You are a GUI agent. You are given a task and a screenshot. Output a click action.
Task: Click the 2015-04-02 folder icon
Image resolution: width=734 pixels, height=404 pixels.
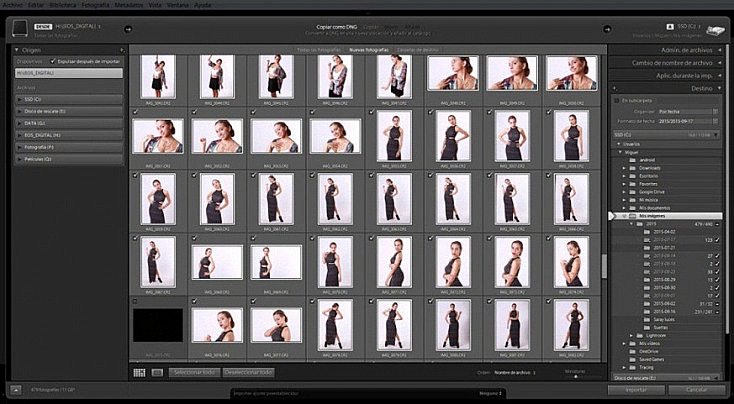pos(647,232)
